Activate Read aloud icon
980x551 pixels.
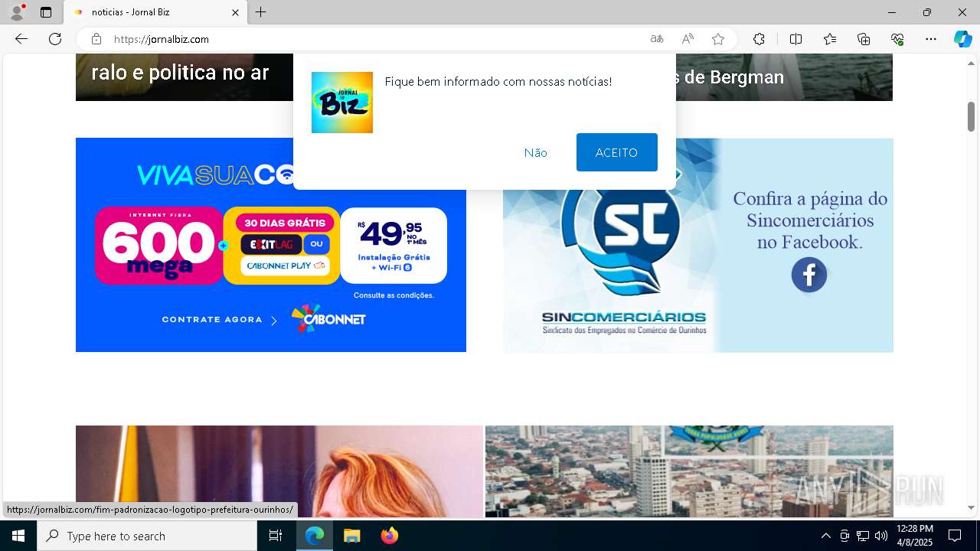(x=688, y=39)
